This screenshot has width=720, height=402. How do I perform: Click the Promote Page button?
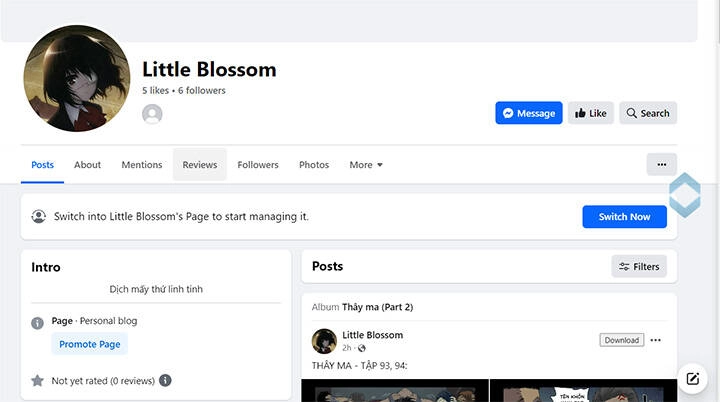[89, 344]
